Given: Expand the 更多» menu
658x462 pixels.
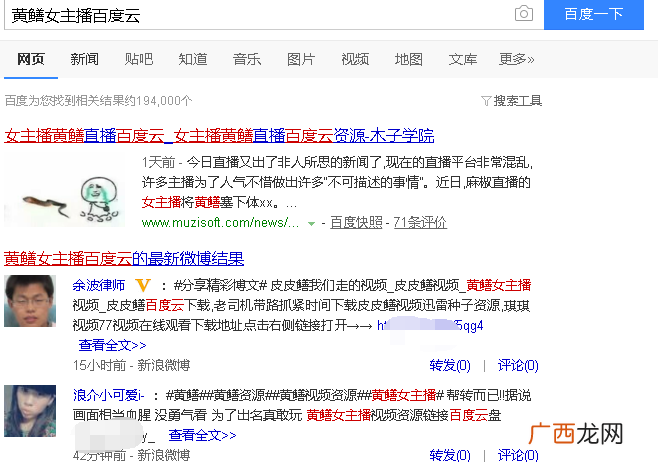Looking at the screenshot, I should tap(517, 59).
